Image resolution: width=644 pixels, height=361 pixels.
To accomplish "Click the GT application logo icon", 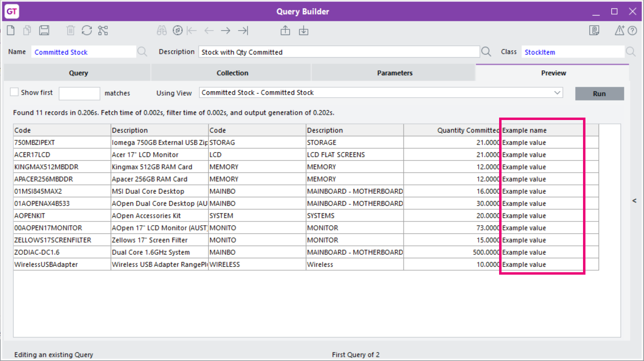I will [x=12, y=11].
